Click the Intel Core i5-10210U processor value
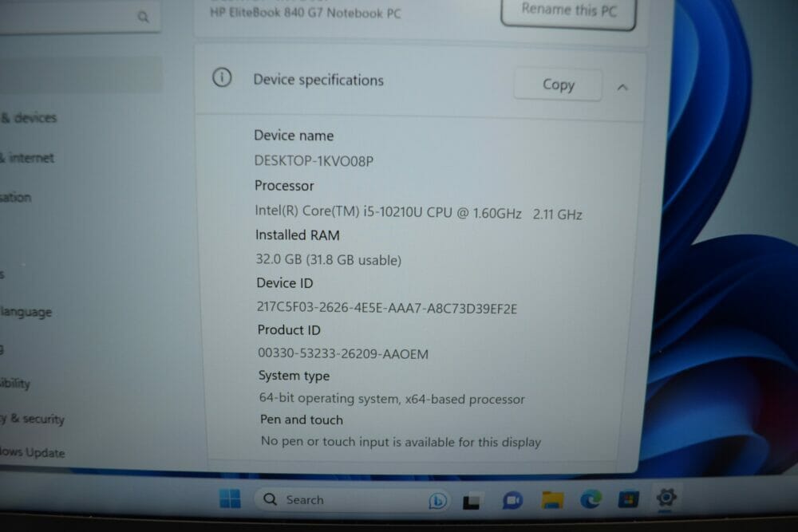 point(418,212)
